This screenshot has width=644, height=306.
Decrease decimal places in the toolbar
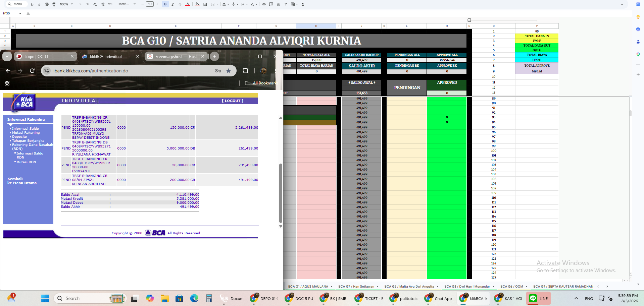point(95,4)
